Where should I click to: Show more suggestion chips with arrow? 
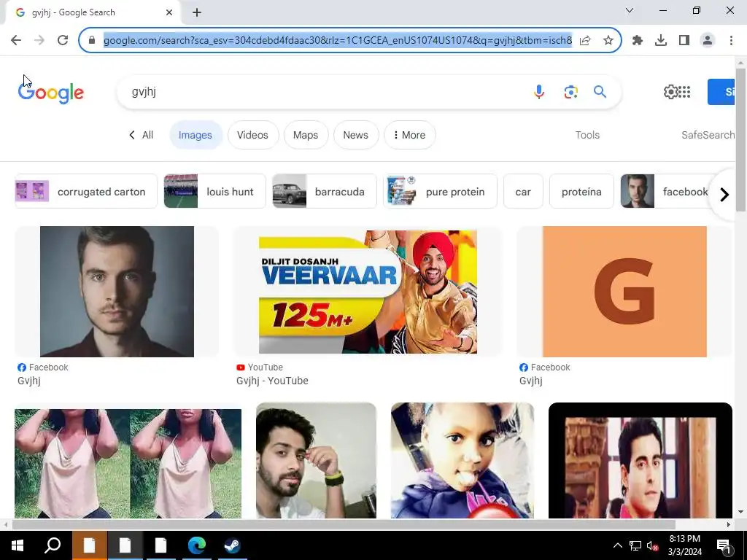point(724,194)
